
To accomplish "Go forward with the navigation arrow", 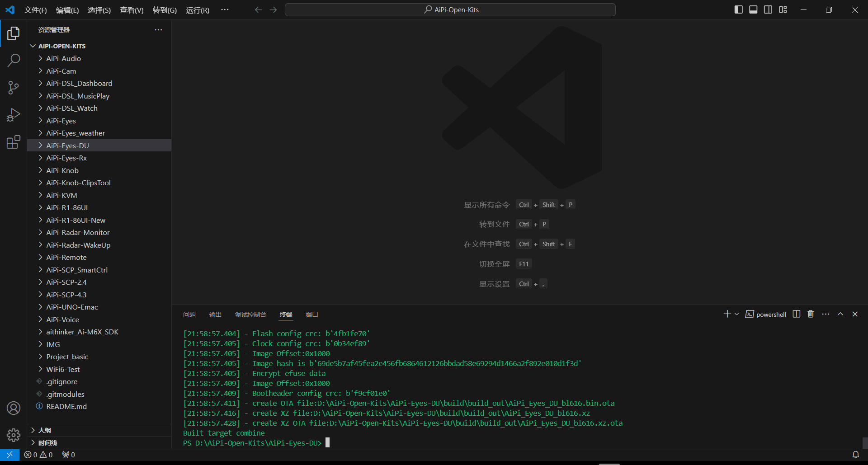I will 273,9.
